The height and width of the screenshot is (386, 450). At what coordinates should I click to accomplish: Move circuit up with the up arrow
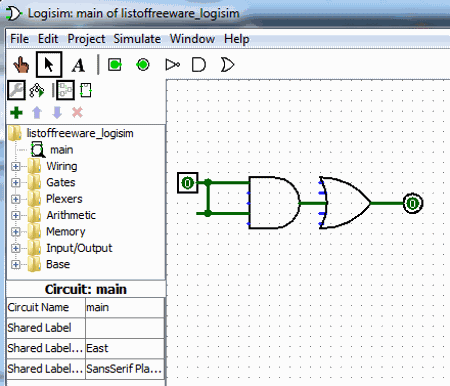[37, 113]
